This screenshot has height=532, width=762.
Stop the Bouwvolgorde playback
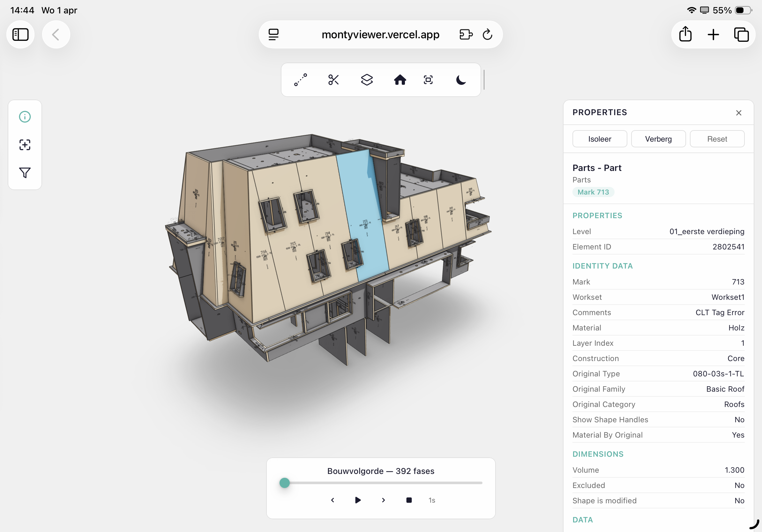(409, 500)
